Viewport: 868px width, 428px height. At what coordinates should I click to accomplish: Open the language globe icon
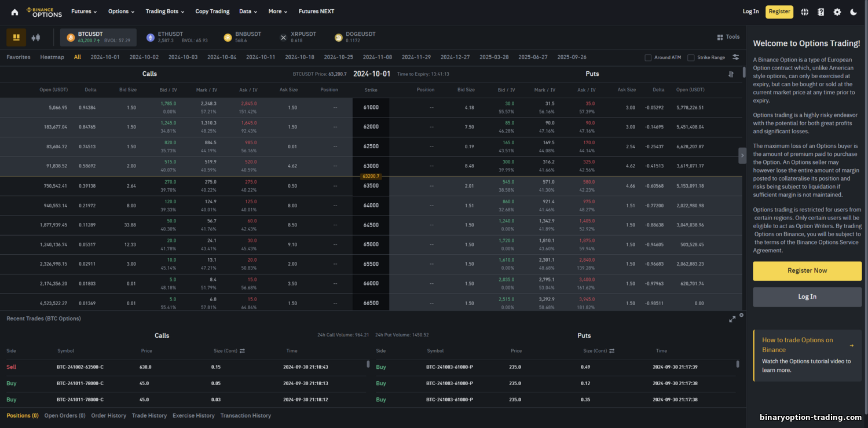click(804, 12)
